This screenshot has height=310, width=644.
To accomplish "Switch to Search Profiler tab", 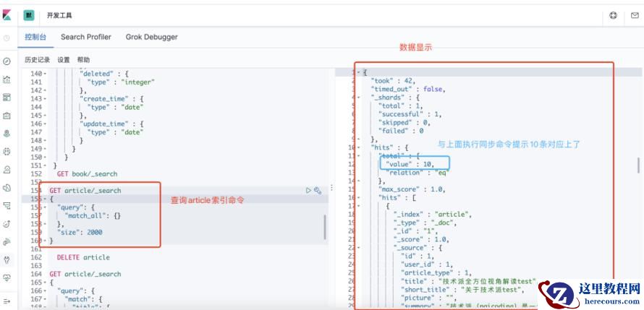I will pos(86,37).
